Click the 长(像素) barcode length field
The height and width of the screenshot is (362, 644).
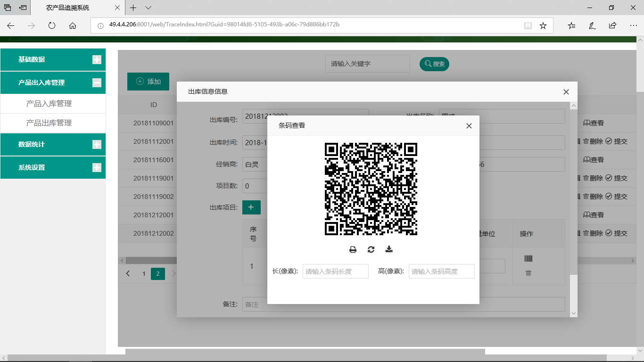(x=336, y=271)
